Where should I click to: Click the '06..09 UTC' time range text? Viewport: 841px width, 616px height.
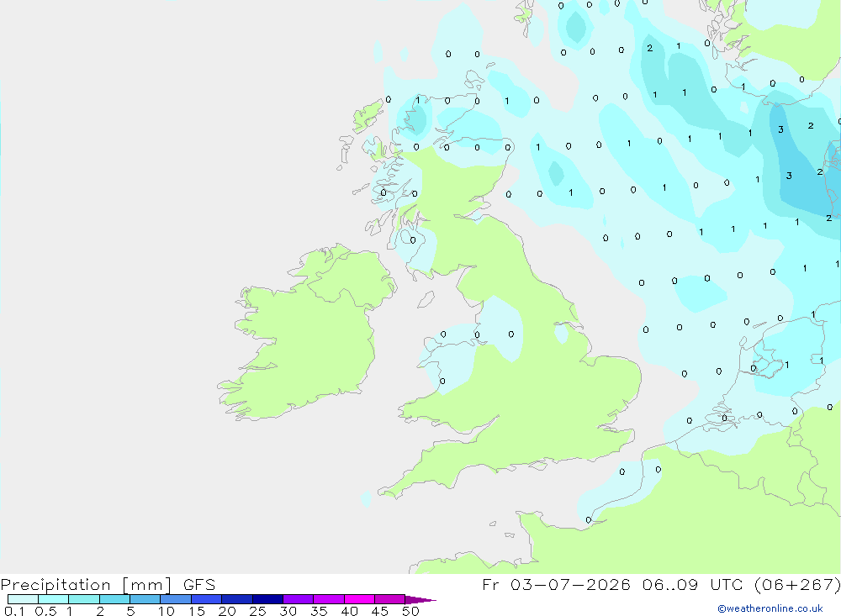click(x=692, y=584)
